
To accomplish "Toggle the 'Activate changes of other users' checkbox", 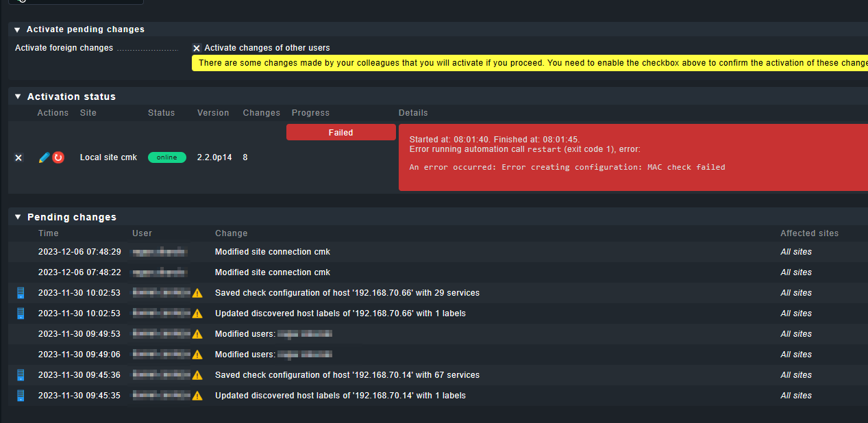I will [197, 48].
